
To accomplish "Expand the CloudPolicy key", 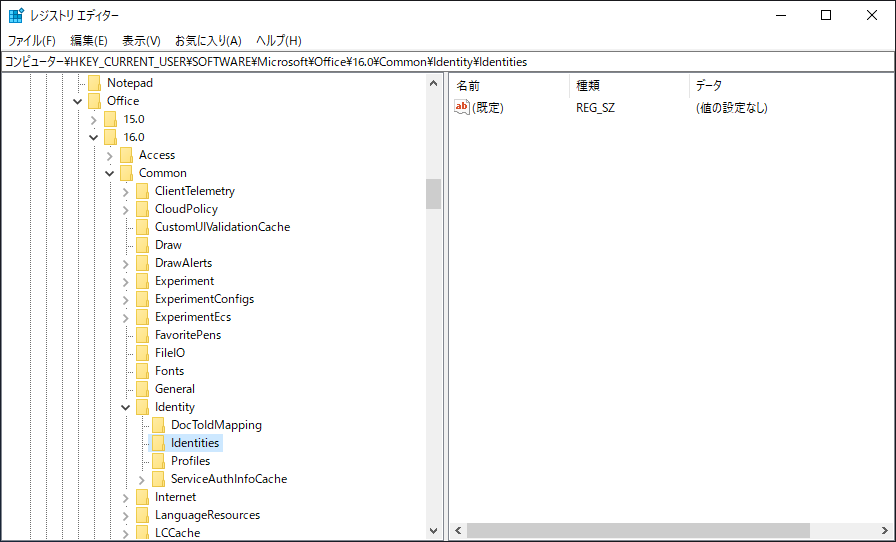I will point(126,209).
